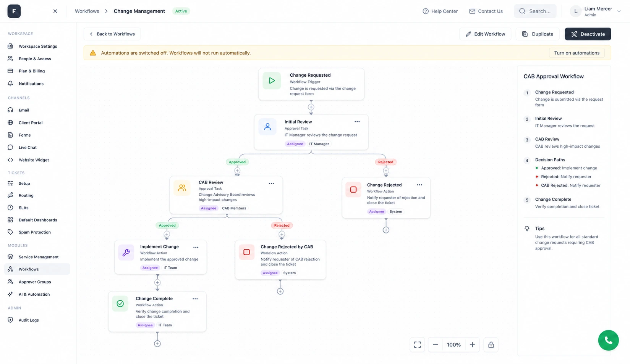Click the warning triangle icon in banner
630x364 pixels.
93,53
